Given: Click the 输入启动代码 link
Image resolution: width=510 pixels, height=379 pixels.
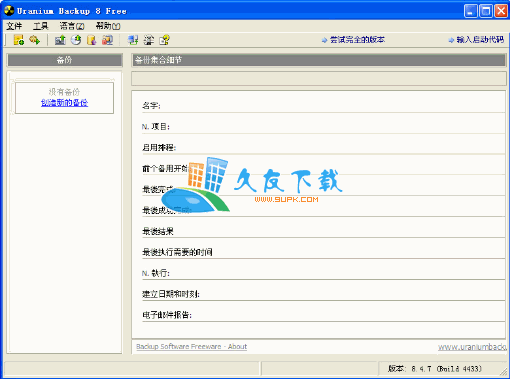Looking at the screenshot, I should pos(480,40).
